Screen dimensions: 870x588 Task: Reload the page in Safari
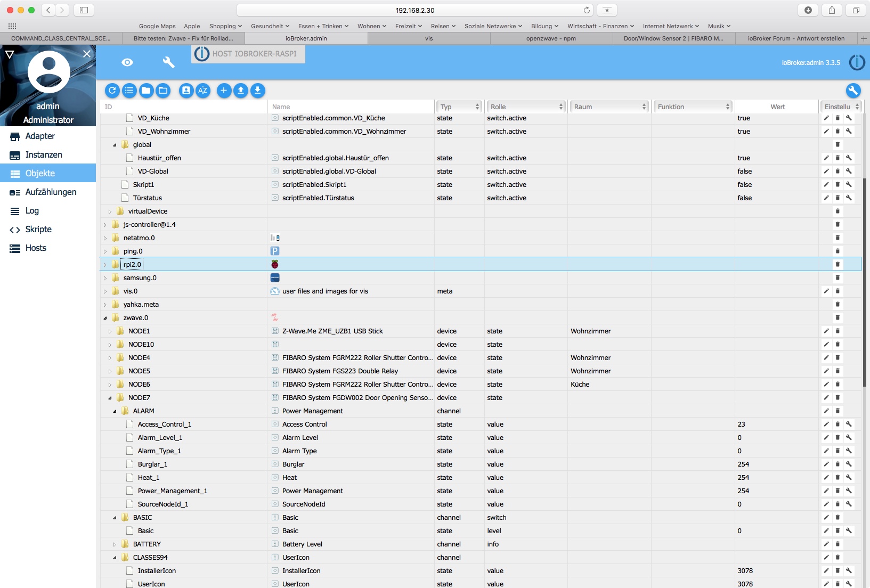click(587, 10)
